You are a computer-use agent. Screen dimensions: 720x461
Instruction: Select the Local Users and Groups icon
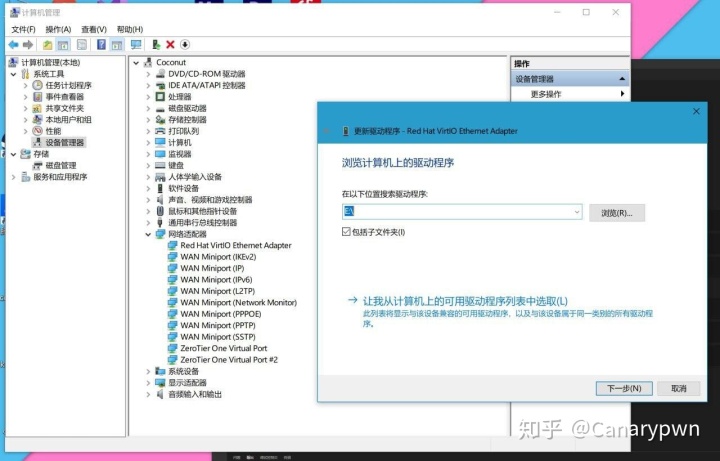38,120
